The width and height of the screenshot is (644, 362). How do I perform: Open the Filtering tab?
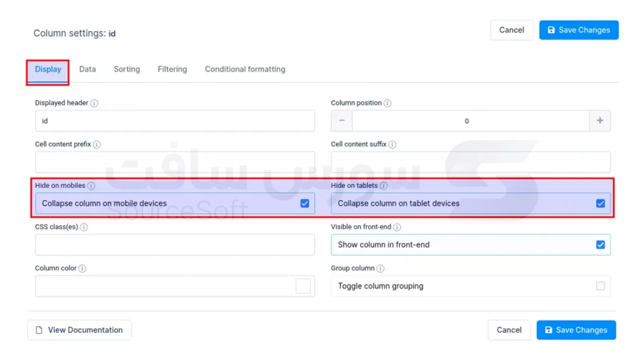click(x=172, y=69)
